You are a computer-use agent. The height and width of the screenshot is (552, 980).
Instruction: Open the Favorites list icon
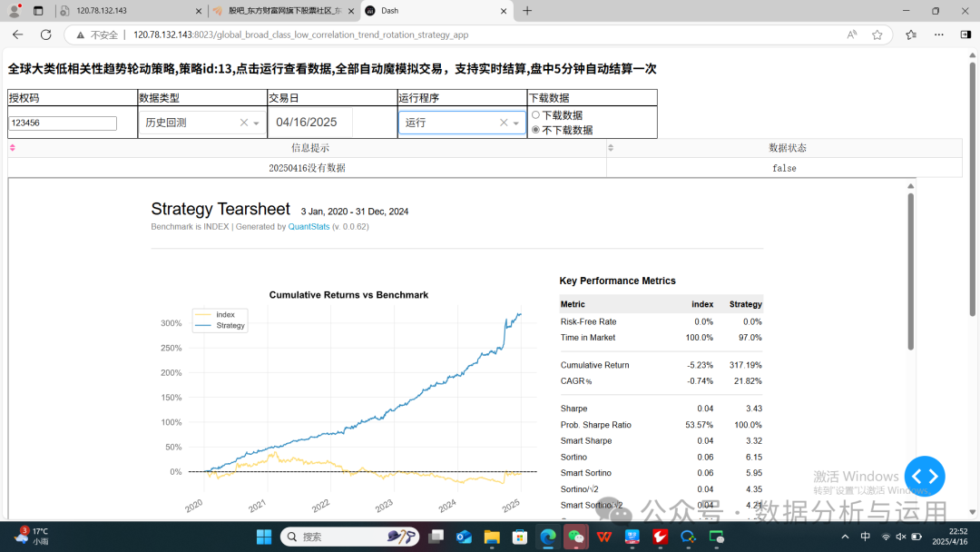click(x=911, y=35)
